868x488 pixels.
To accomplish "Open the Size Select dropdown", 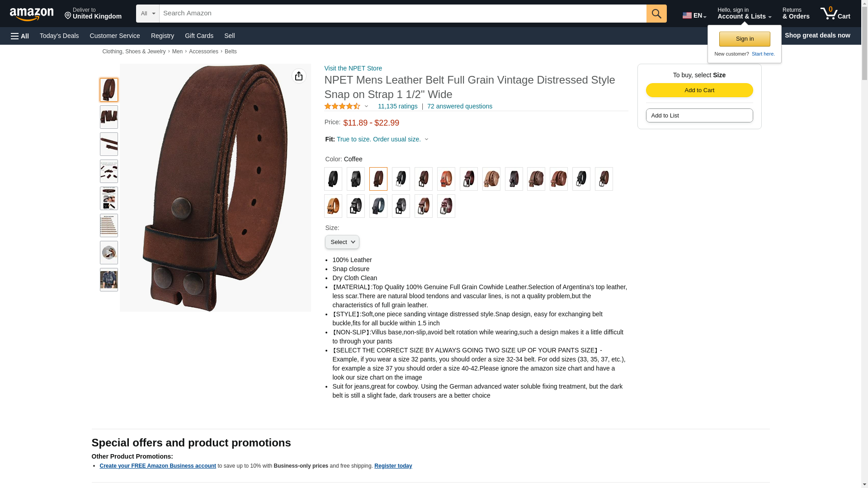I will coord(342,242).
